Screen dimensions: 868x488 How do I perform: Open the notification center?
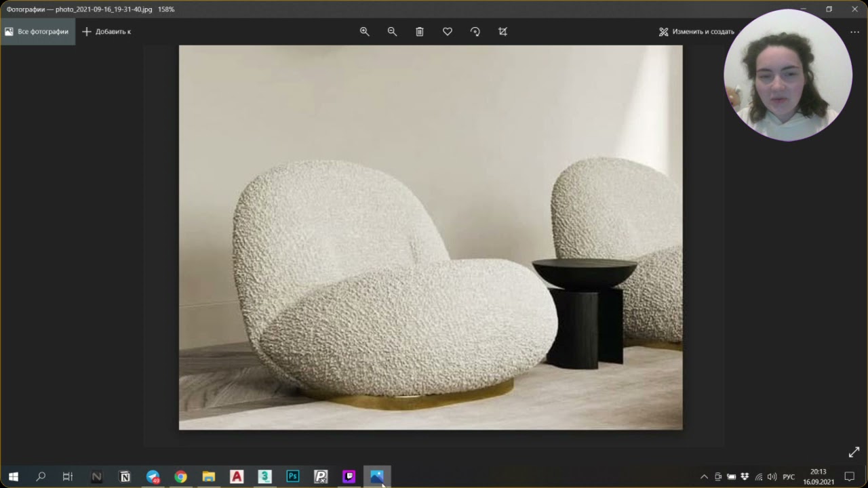tap(849, 476)
